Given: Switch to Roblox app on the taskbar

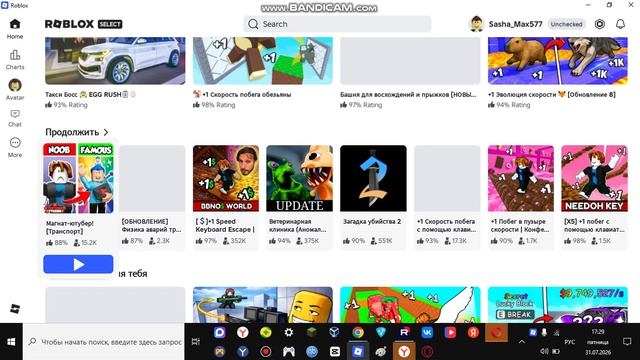Looking at the screenshot, I should 358,351.
